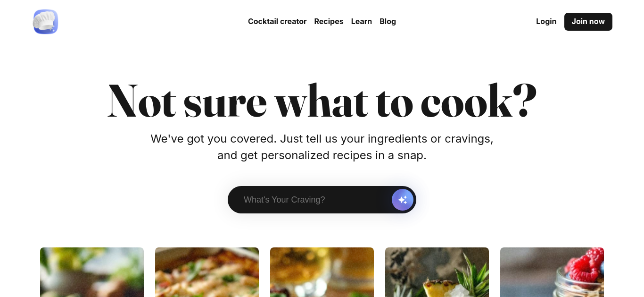This screenshot has width=644, height=297.
Task: Open the pineapple rosemary cocktail thumbnail
Action: tap(437, 272)
